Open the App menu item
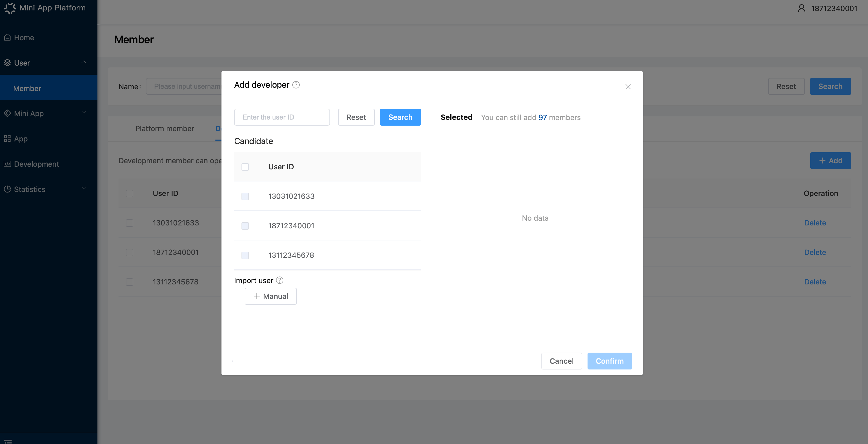The image size is (868, 444). click(x=48, y=139)
